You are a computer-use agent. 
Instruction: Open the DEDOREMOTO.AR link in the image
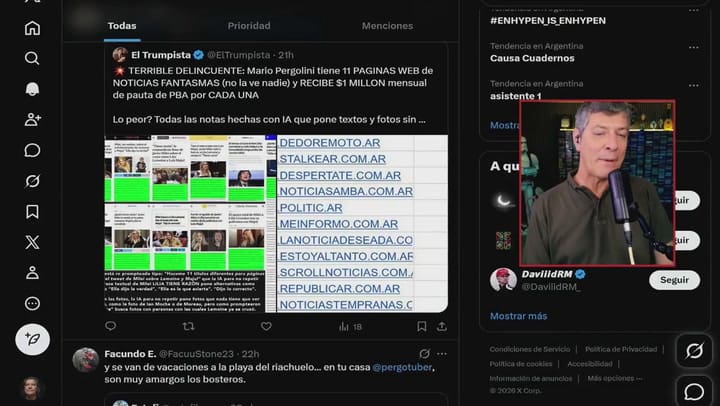(330, 143)
